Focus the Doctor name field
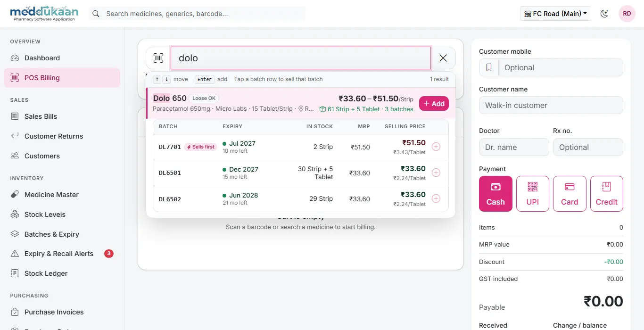Image resolution: width=644 pixels, height=330 pixels. pyautogui.click(x=514, y=147)
